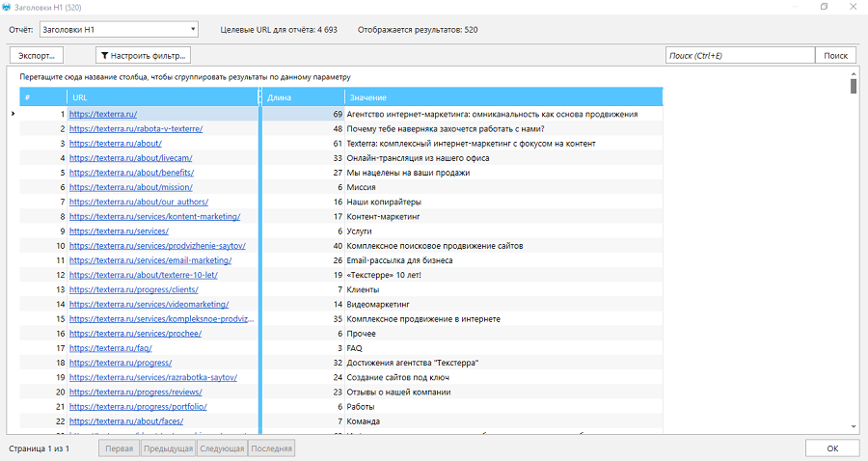Open the services/kontent-marketing link
This screenshot has height=461, width=868.
click(x=154, y=216)
